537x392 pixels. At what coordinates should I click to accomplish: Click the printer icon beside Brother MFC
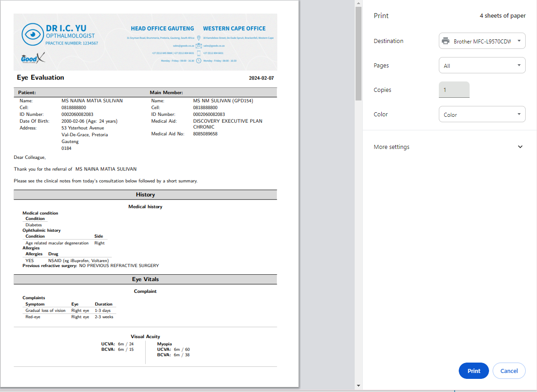click(x=446, y=41)
